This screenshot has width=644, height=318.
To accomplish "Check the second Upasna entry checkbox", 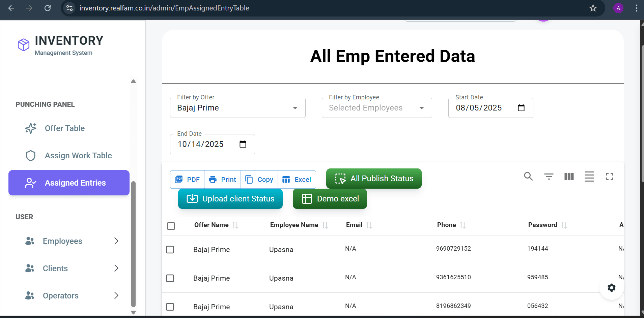I will click(x=170, y=278).
